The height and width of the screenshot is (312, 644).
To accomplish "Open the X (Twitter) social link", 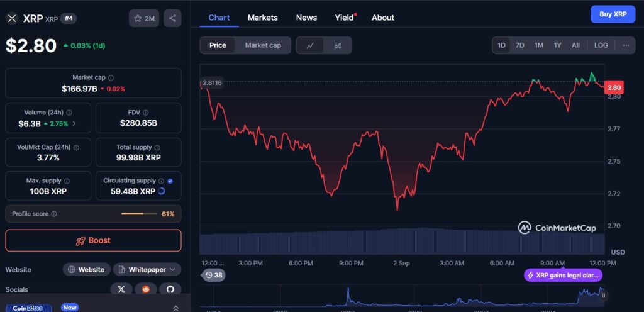I will (121, 289).
